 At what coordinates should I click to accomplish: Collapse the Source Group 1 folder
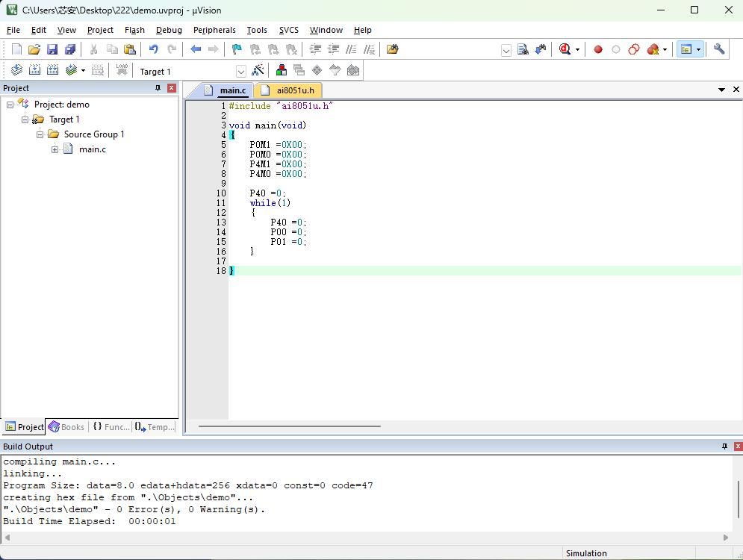40,134
